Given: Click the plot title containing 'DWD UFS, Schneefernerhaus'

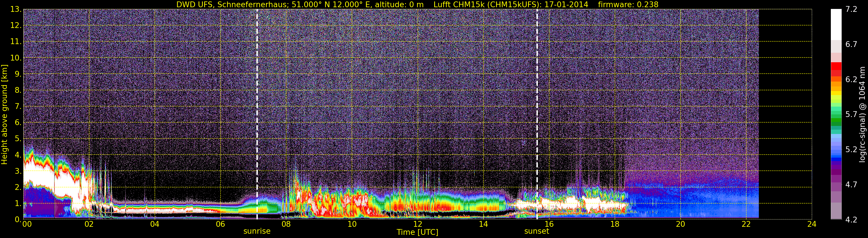Looking at the screenshot, I should pos(417,4).
